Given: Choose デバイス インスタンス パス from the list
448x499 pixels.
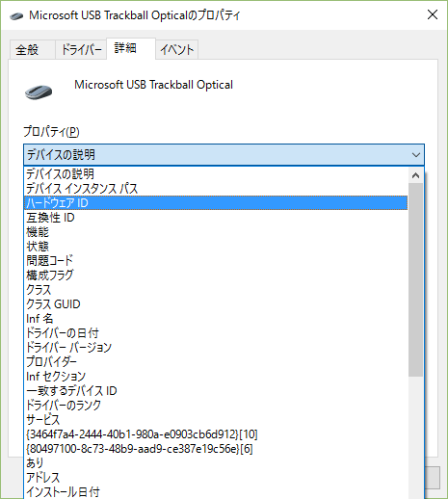Looking at the screenshot, I should 216,189.
